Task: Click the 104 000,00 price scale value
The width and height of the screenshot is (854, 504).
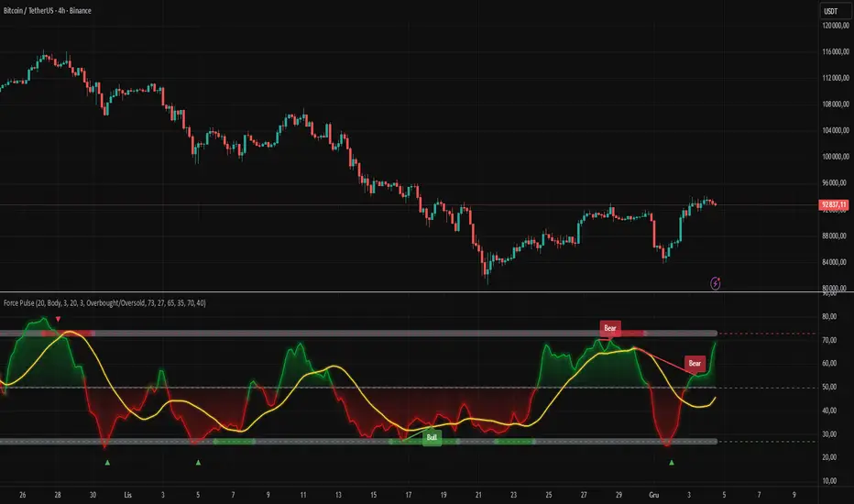Action: (836, 130)
